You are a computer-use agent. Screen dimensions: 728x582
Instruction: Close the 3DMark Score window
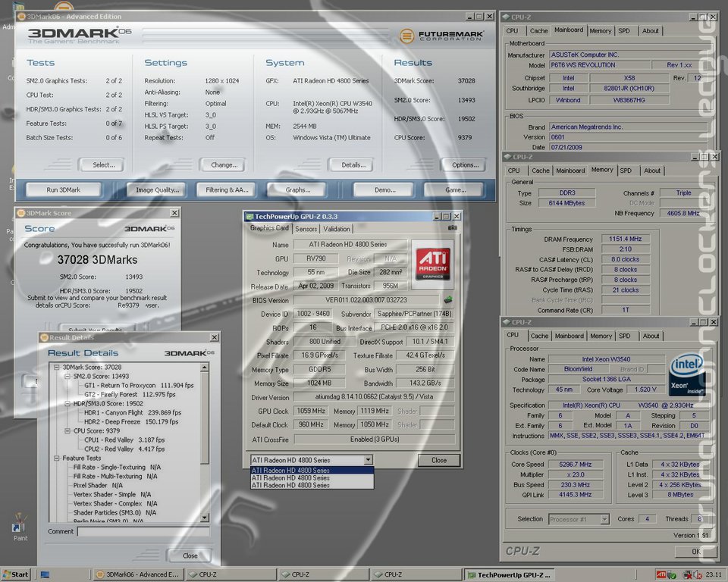[x=174, y=213]
